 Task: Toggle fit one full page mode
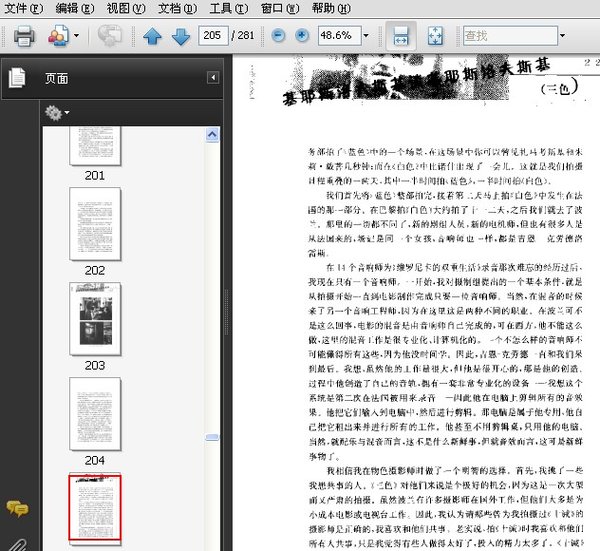435,36
